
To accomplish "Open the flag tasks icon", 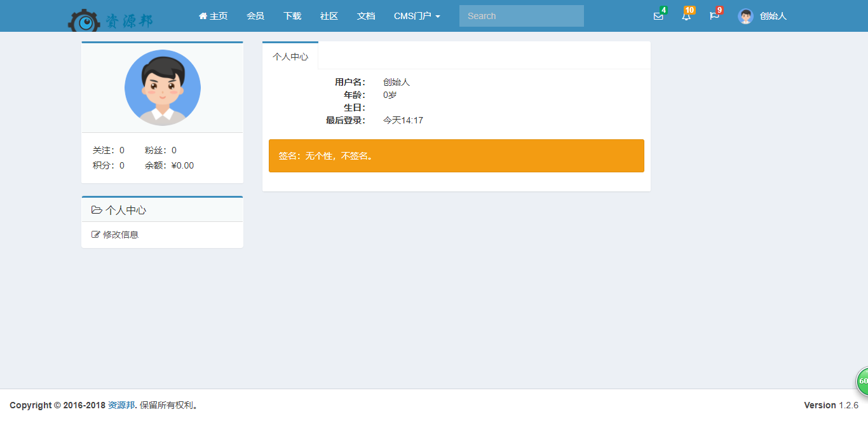I will click(714, 16).
